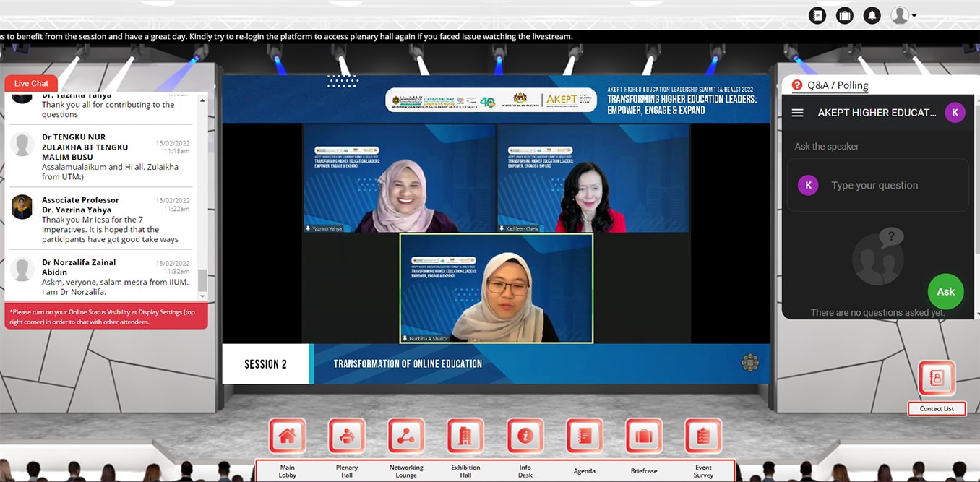Select the Plenary Hall label
The image size is (980, 482).
[347, 471]
